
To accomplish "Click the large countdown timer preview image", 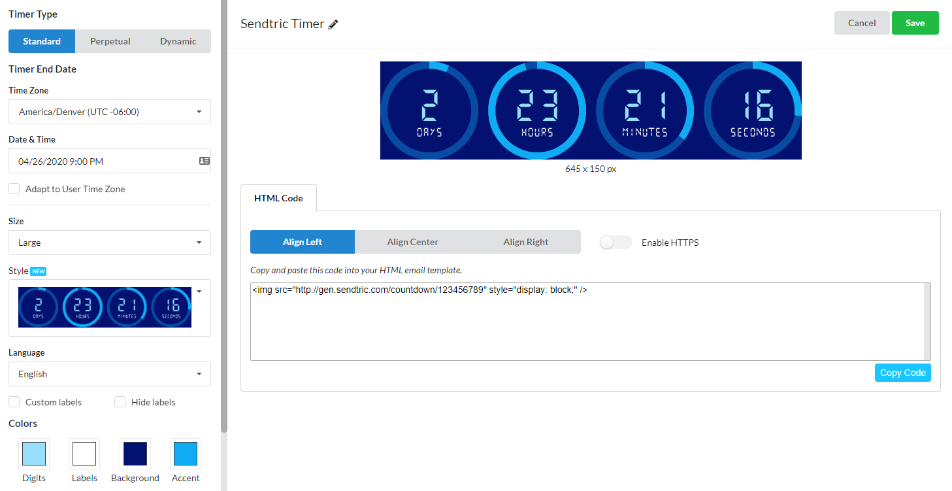I will tap(591, 110).
